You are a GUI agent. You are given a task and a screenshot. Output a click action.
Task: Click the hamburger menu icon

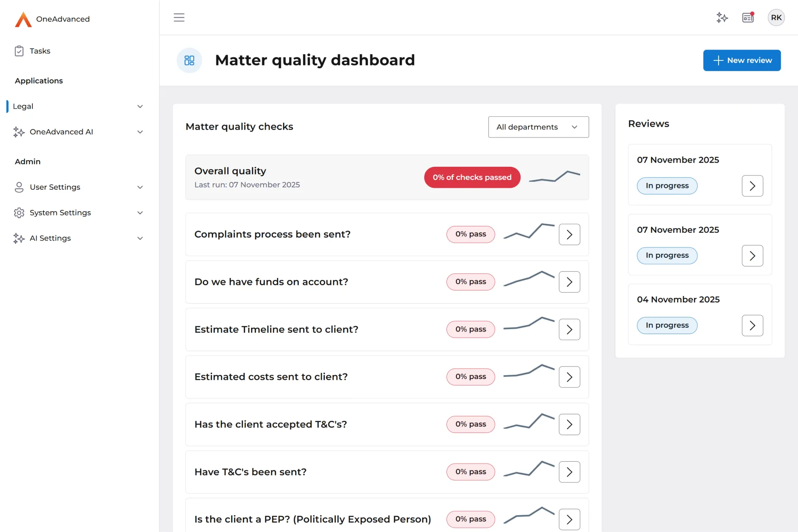pos(179,18)
